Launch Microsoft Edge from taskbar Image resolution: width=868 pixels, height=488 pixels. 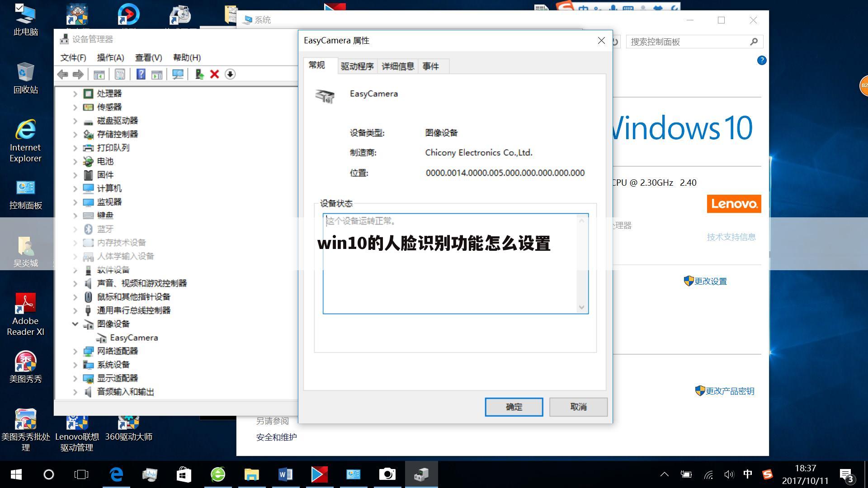tap(117, 474)
